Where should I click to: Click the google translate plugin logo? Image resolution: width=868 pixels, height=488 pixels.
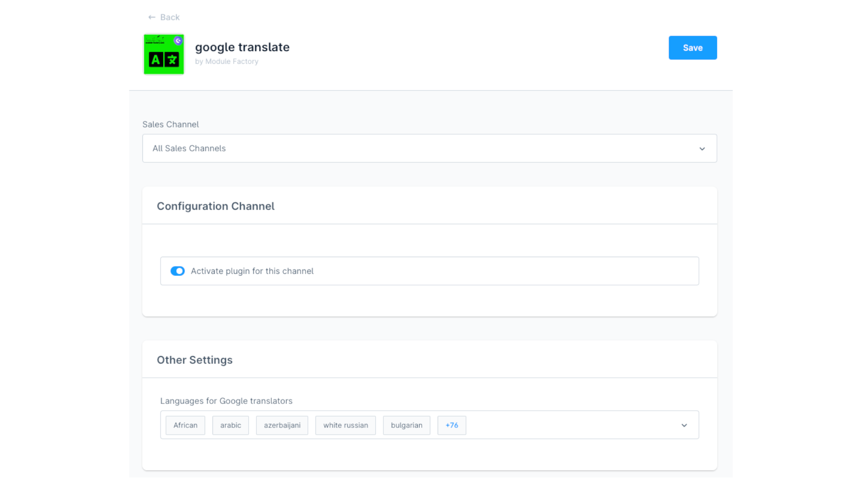click(x=164, y=54)
